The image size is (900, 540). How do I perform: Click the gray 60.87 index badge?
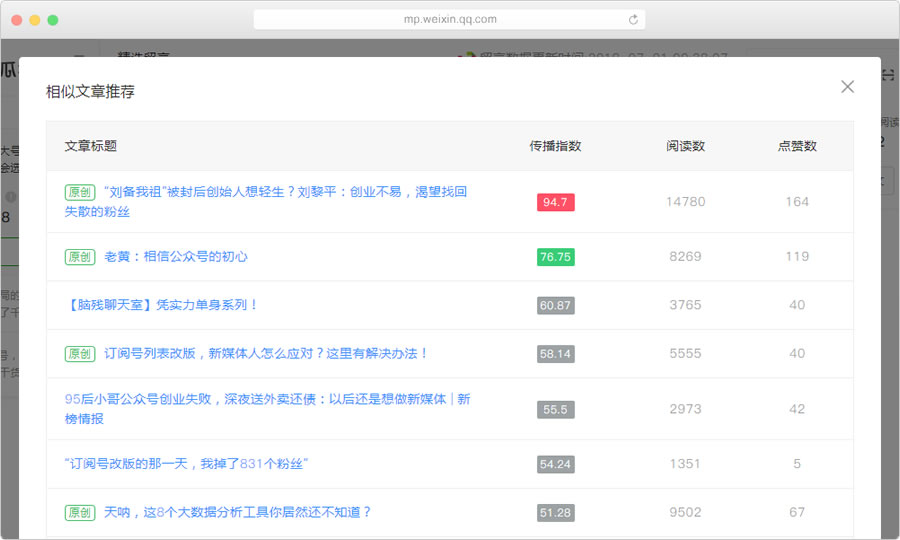[x=555, y=305]
